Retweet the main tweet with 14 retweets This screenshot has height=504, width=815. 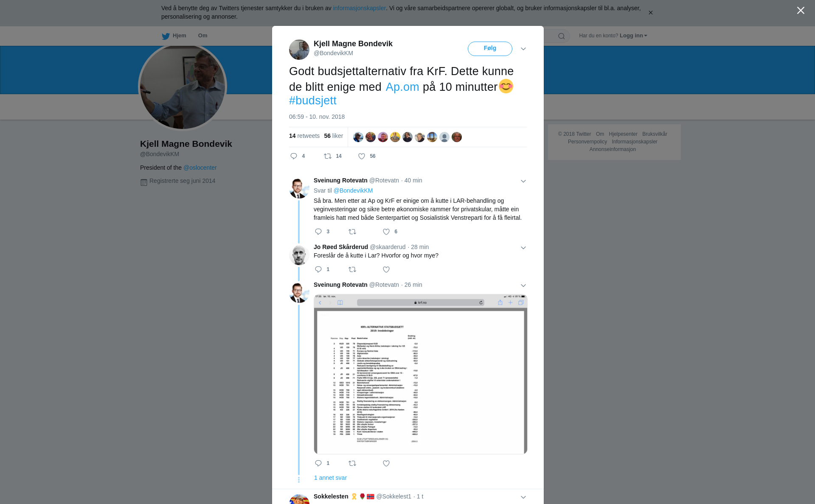(x=328, y=156)
